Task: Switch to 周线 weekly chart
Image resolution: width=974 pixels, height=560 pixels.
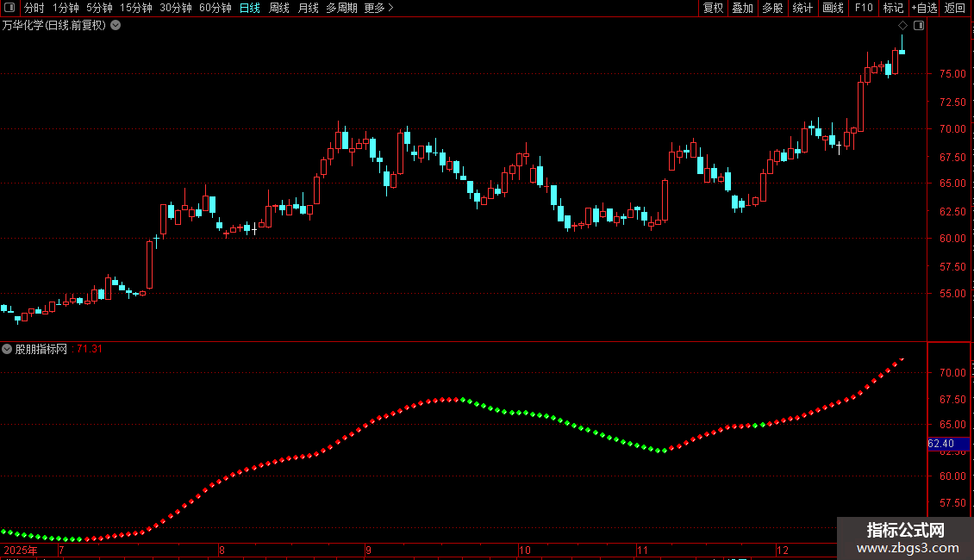Action: (279, 8)
